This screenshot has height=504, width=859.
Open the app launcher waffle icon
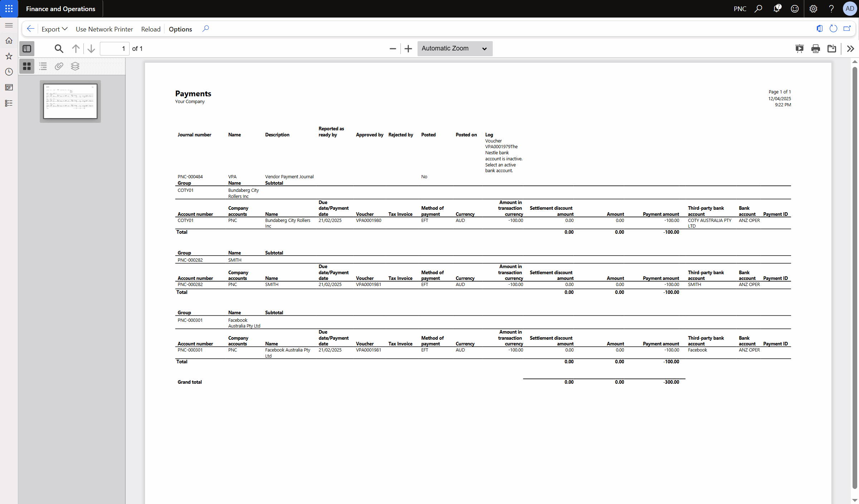9,9
